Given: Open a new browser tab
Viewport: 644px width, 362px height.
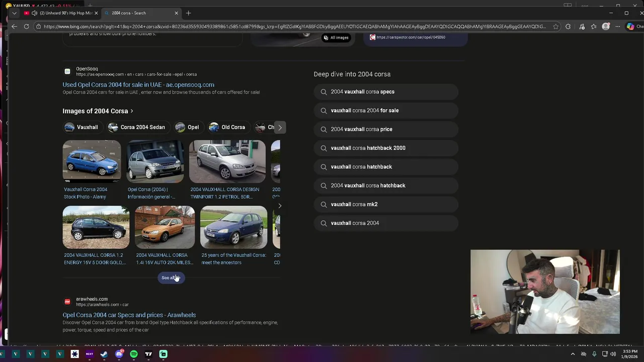Looking at the screenshot, I should pyautogui.click(x=188, y=13).
